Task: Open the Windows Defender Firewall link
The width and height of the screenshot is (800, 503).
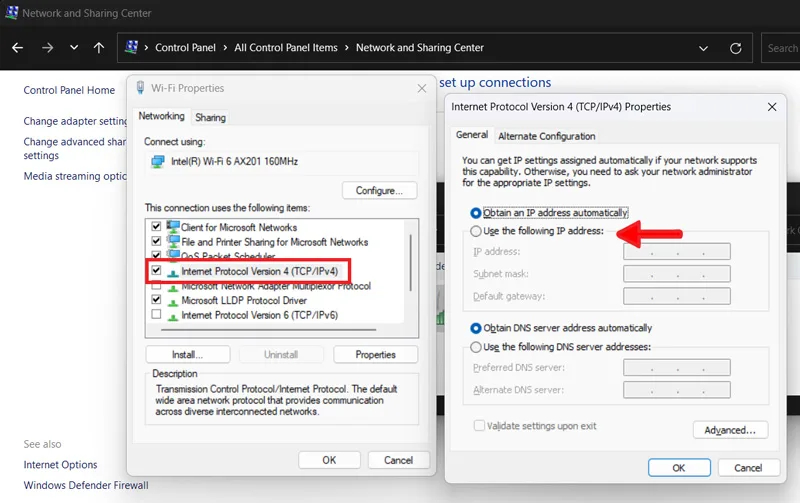Action: click(x=86, y=485)
